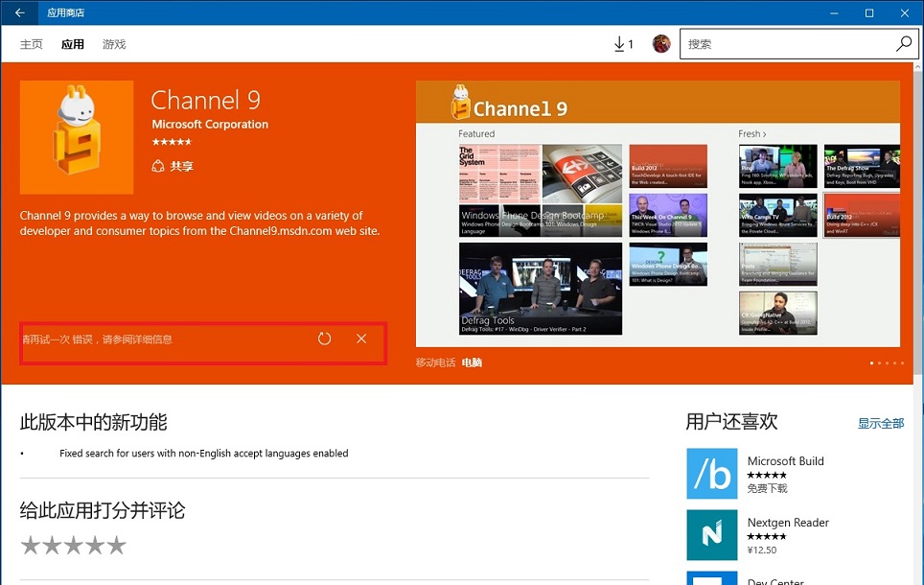The height and width of the screenshot is (585, 924).
Task: Open the Nextgen Reader app icon
Action: click(712, 535)
